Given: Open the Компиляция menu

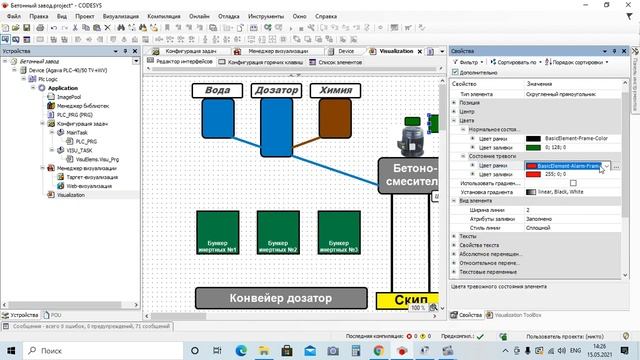Looking at the screenshot, I should [x=164, y=16].
